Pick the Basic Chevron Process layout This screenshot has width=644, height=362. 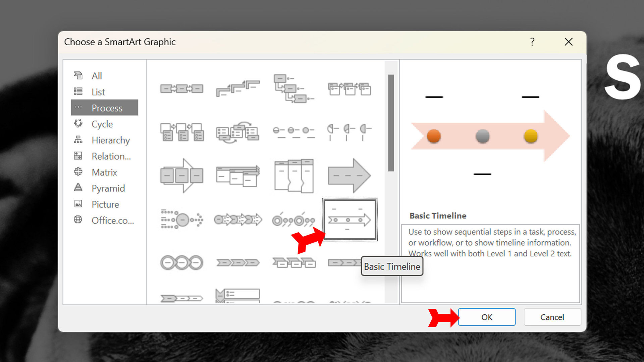pos(237,262)
